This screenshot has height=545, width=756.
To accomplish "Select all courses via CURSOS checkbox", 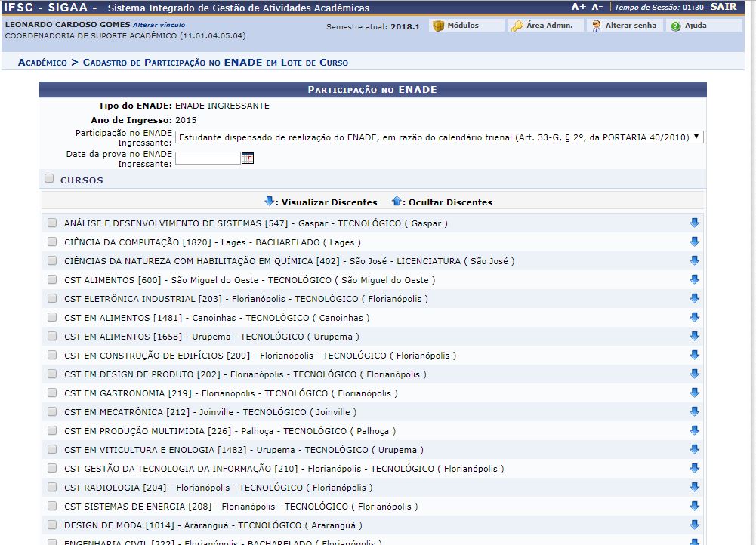I will point(49,179).
